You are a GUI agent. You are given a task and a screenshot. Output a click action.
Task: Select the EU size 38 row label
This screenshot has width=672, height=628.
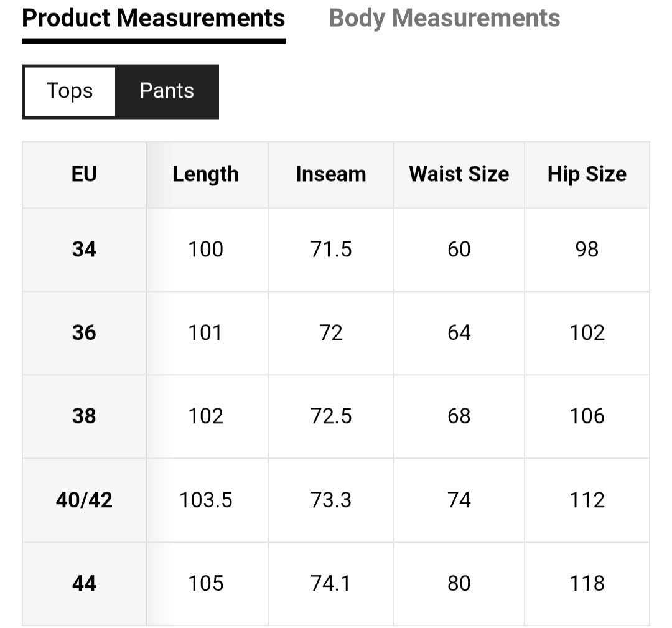point(84,416)
